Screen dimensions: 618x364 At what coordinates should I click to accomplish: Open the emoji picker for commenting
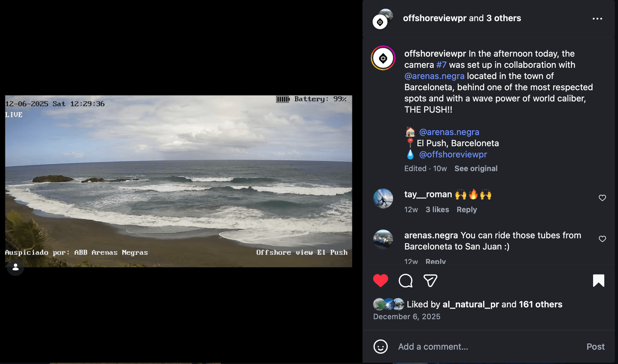point(381,347)
